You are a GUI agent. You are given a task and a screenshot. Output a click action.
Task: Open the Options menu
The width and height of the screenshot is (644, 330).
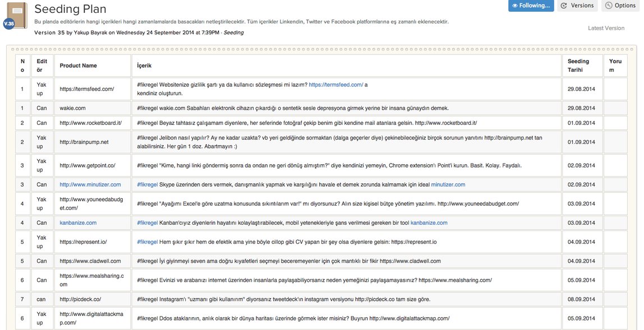(620, 6)
